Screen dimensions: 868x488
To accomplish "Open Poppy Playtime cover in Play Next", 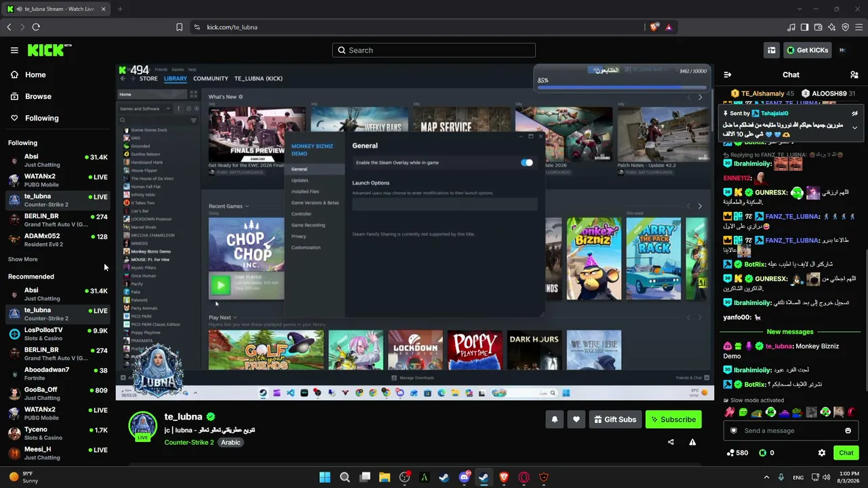I will click(x=475, y=350).
